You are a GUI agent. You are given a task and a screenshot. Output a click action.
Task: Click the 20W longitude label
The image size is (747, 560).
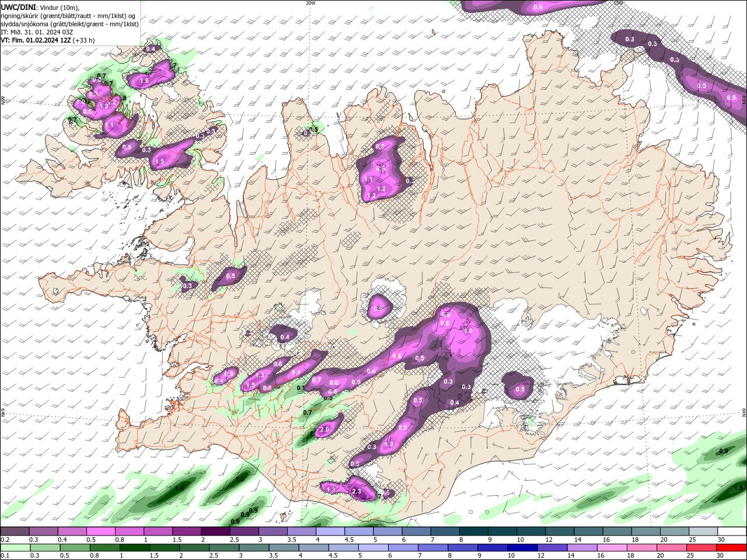tap(310, 3)
